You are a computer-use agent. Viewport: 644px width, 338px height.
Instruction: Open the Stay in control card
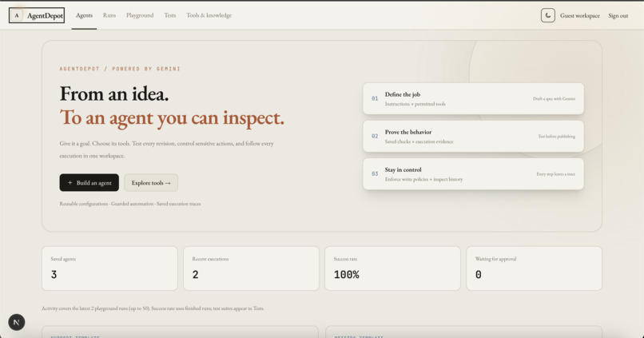[473, 174]
